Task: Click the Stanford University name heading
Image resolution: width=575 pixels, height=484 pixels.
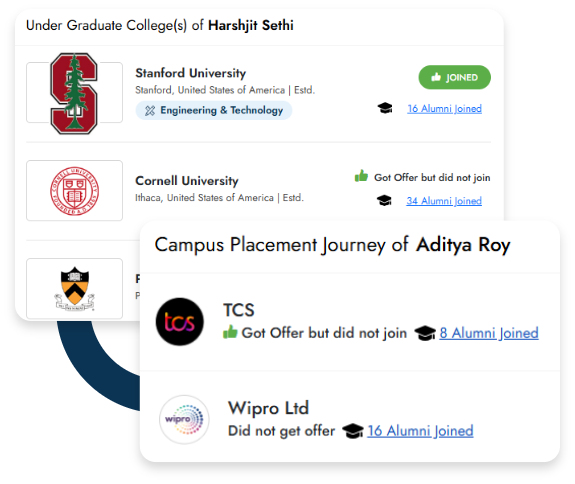Action: coord(191,73)
